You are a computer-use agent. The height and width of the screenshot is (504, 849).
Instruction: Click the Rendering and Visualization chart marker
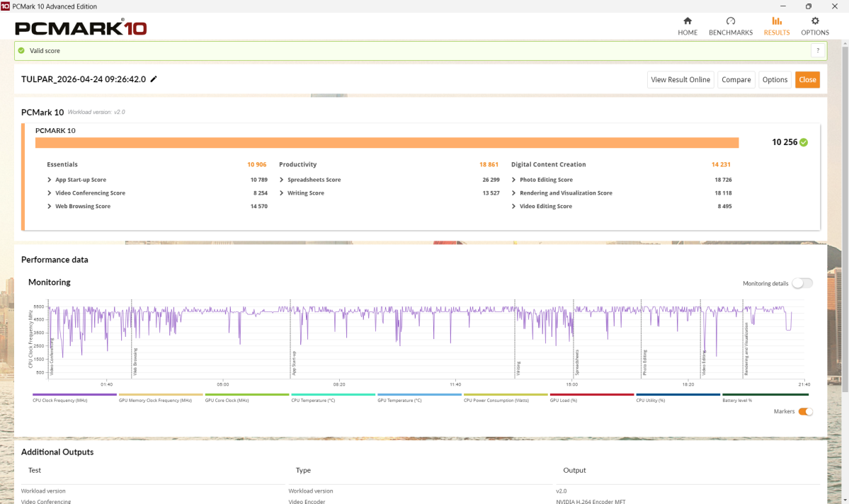coord(746,349)
